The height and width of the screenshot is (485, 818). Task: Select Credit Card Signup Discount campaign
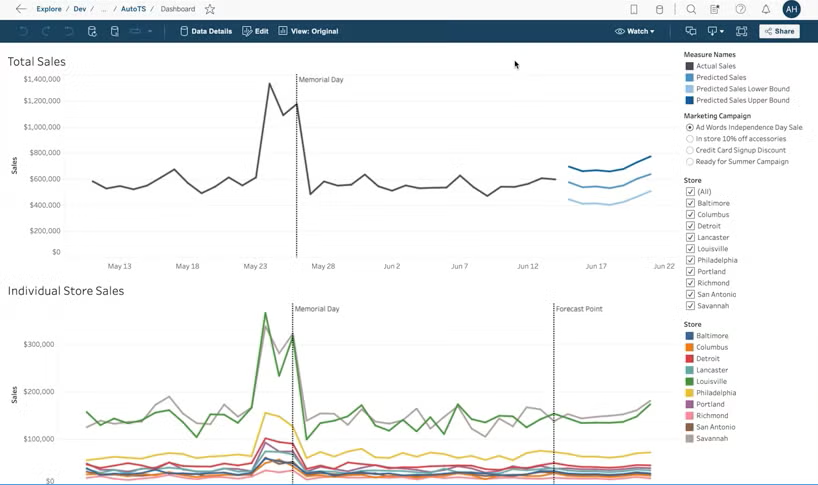[x=690, y=150]
